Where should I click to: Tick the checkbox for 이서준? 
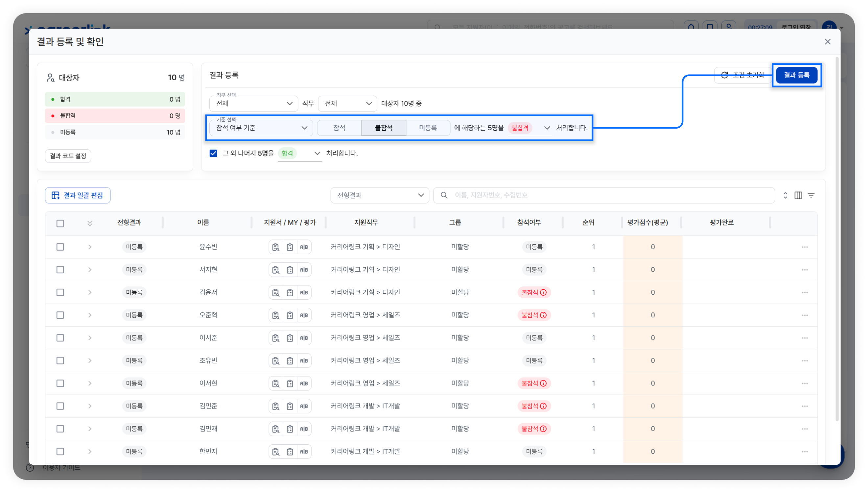(60, 337)
